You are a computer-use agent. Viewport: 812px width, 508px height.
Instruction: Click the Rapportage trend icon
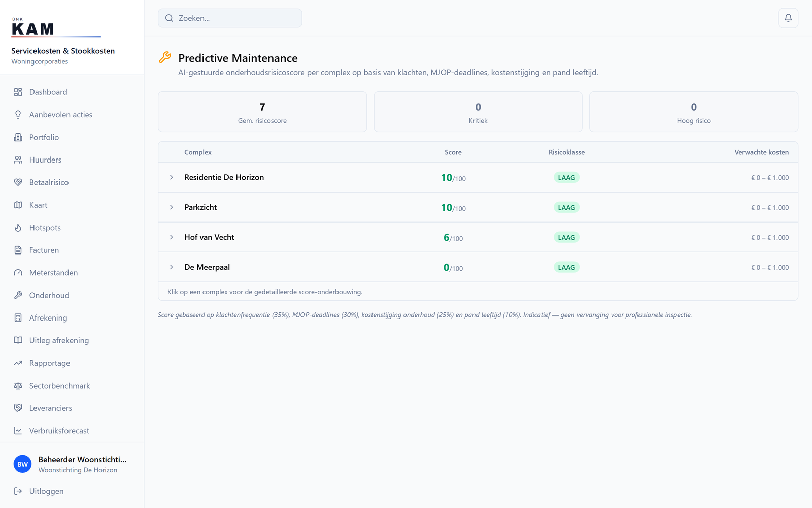(x=18, y=363)
